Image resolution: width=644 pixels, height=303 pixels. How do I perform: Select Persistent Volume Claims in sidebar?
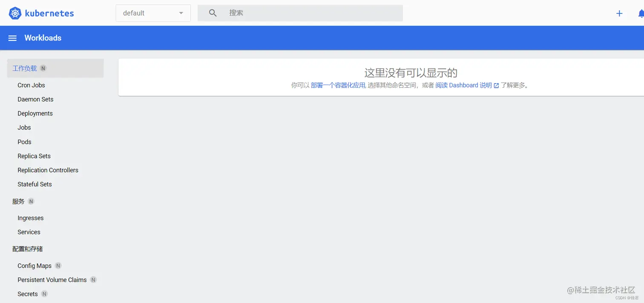[52, 280]
